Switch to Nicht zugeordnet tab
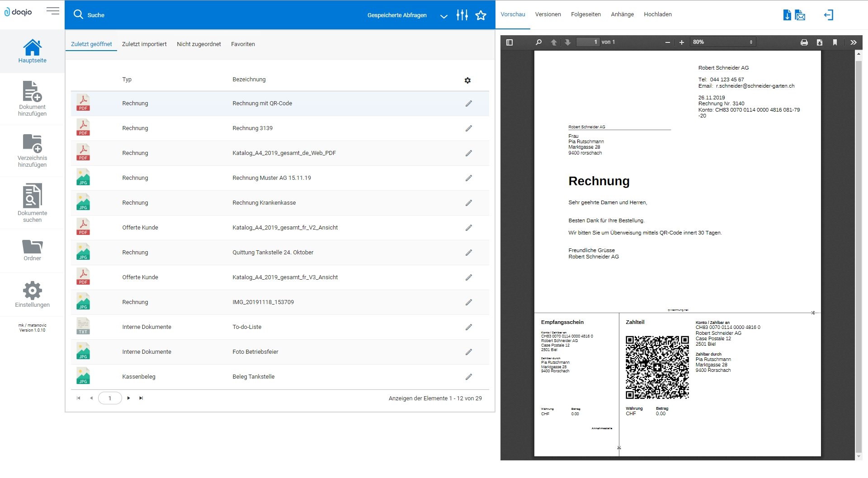Screen dimensions: 868x478 point(199,44)
